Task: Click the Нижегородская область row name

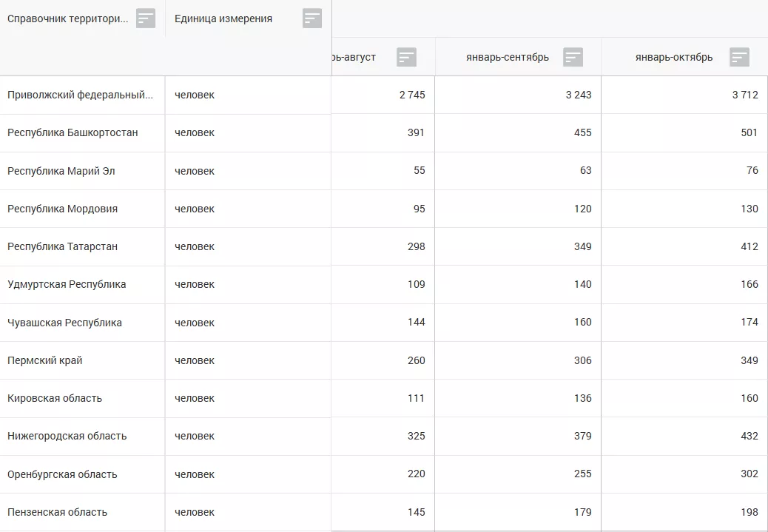Action: [x=67, y=437]
